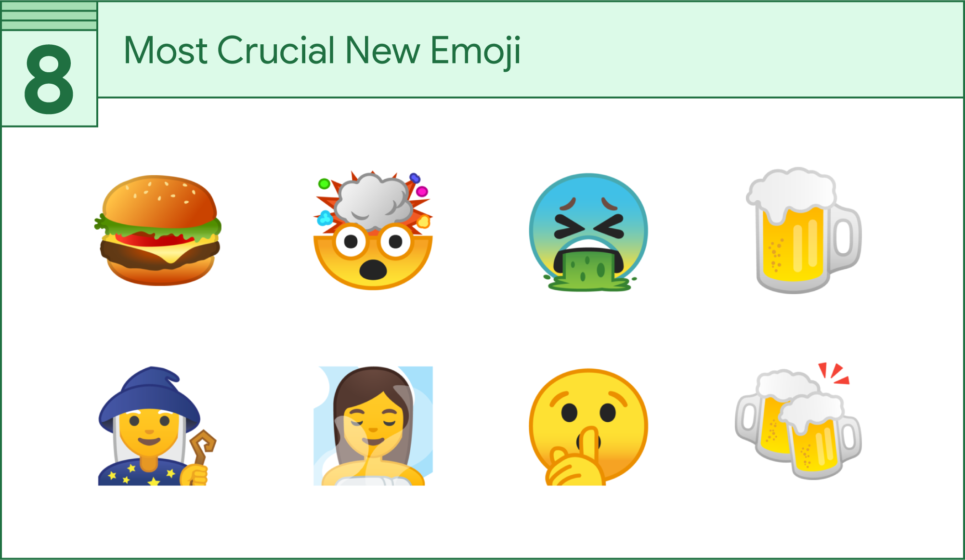Click the striped tab above the number 8
Image resolution: width=965 pixels, height=560 pixels.
(x=49, y=16)
